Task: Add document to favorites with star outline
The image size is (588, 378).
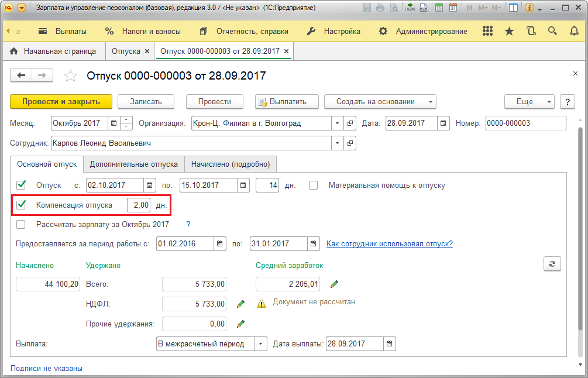Action: [x=70, y=75]
